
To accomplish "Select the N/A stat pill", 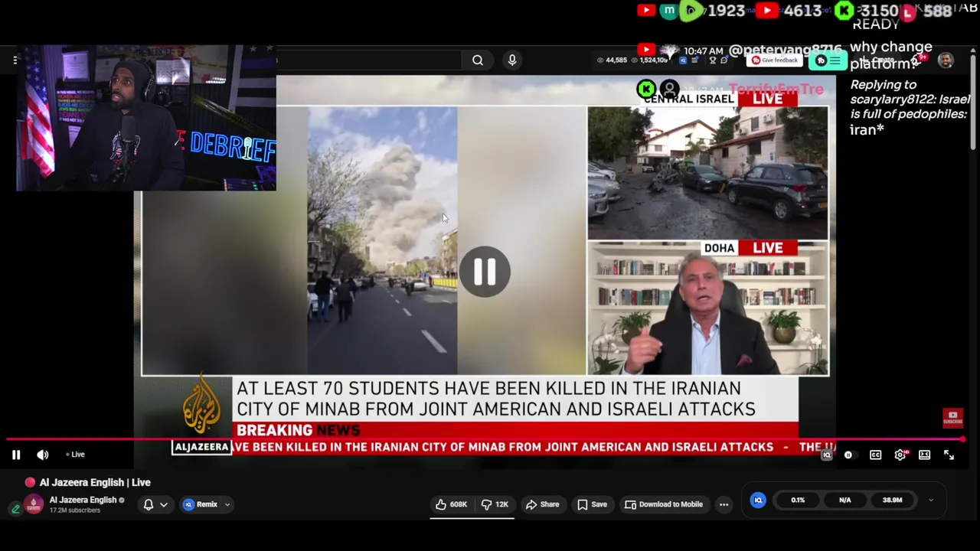I will [x=844, y=500].
